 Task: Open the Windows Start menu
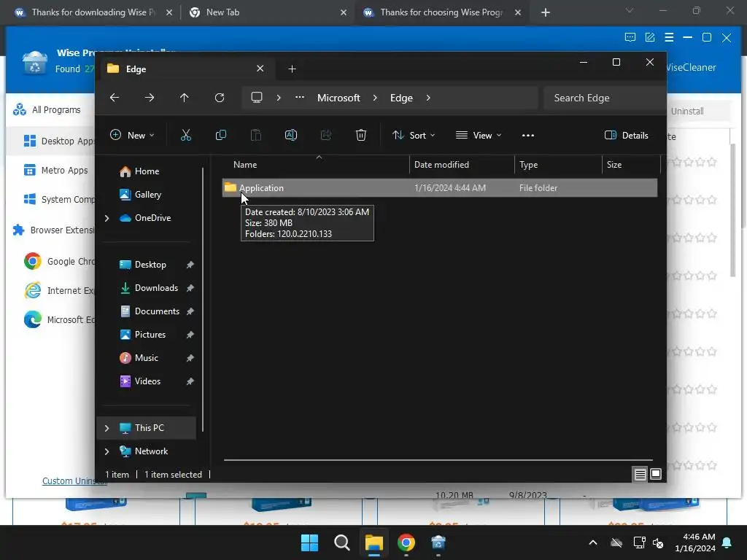click(x=309, y=542)
